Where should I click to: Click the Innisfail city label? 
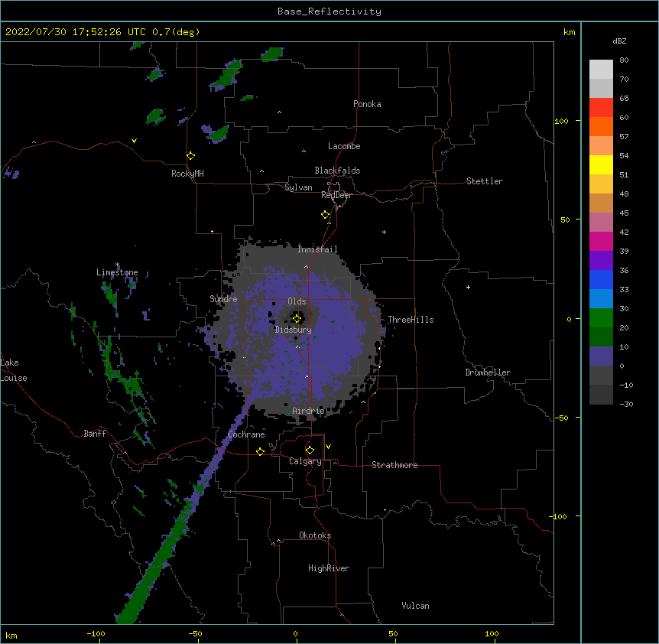pyautogui.click(x=317, y=249)
